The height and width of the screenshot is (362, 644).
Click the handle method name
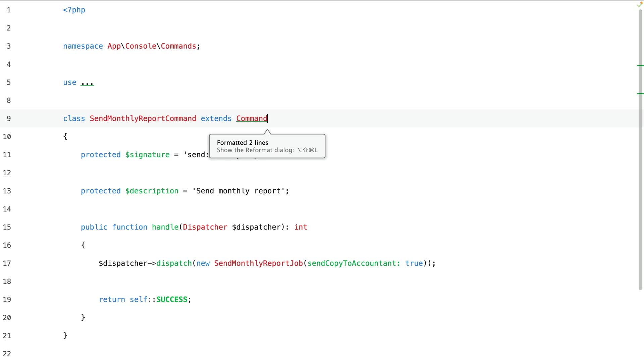point(165,227)
